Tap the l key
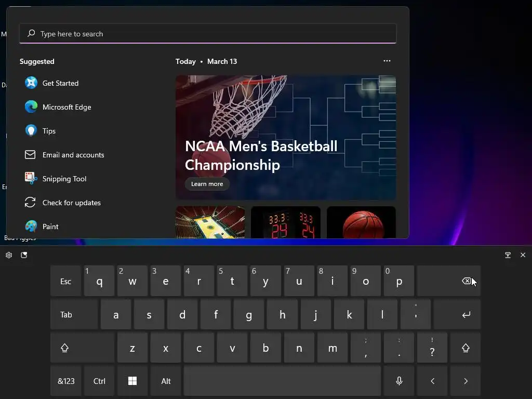532x399 pixels. (x=382, y=314)
